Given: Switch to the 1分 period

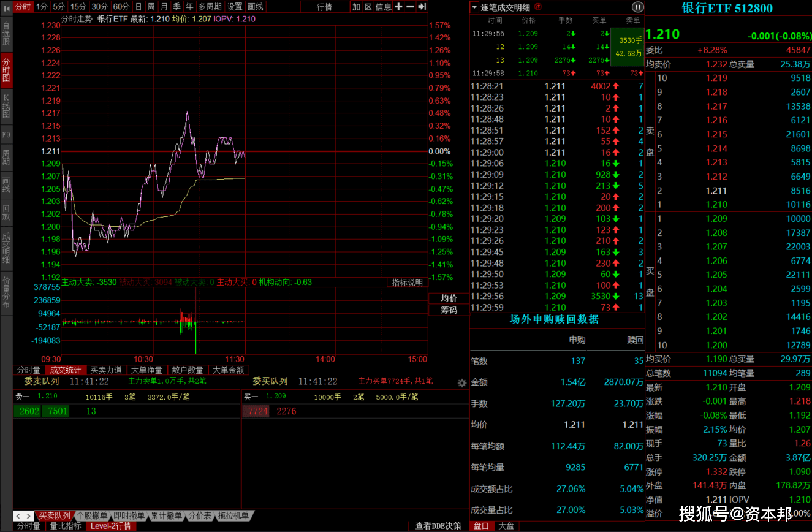Looking at the screenshot, I should [x=42, y=6].
